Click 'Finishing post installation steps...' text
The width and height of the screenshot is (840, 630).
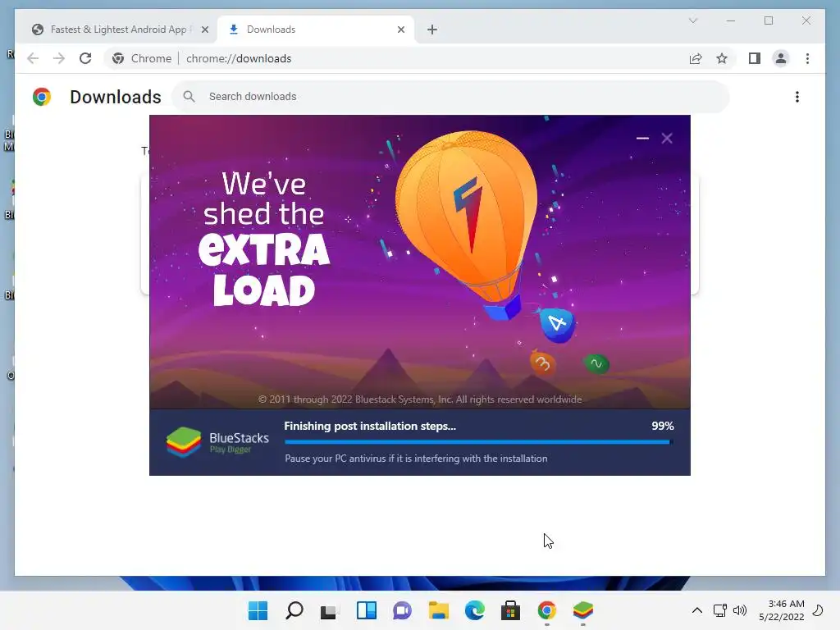tap(370, 426)
